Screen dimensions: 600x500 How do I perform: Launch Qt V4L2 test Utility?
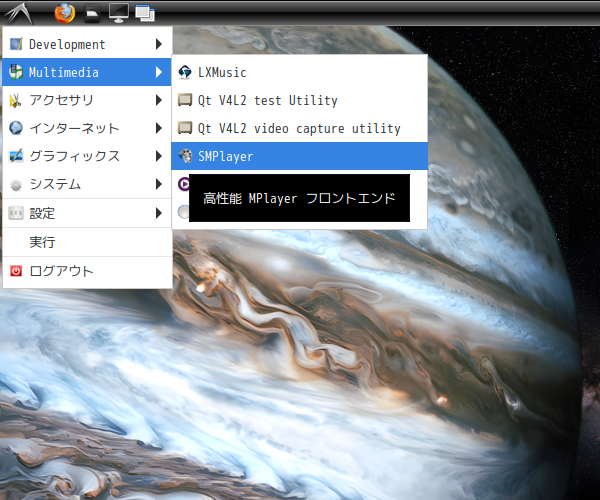point(300,100)
